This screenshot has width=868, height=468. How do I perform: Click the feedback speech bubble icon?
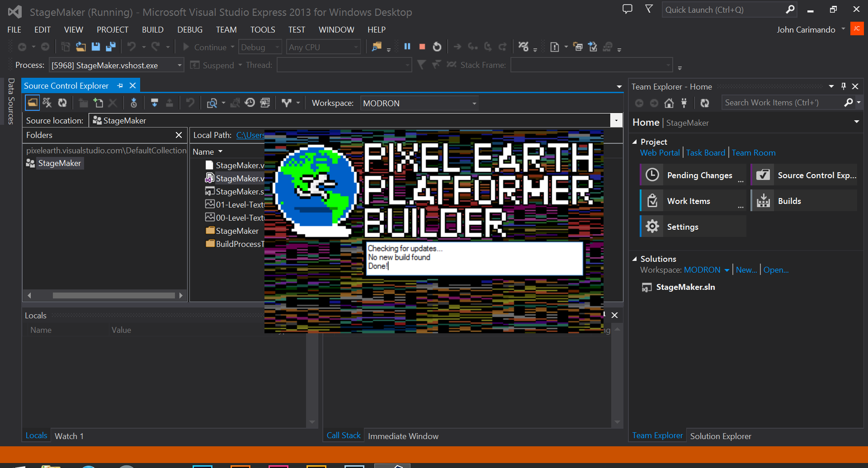pos(627,9)
